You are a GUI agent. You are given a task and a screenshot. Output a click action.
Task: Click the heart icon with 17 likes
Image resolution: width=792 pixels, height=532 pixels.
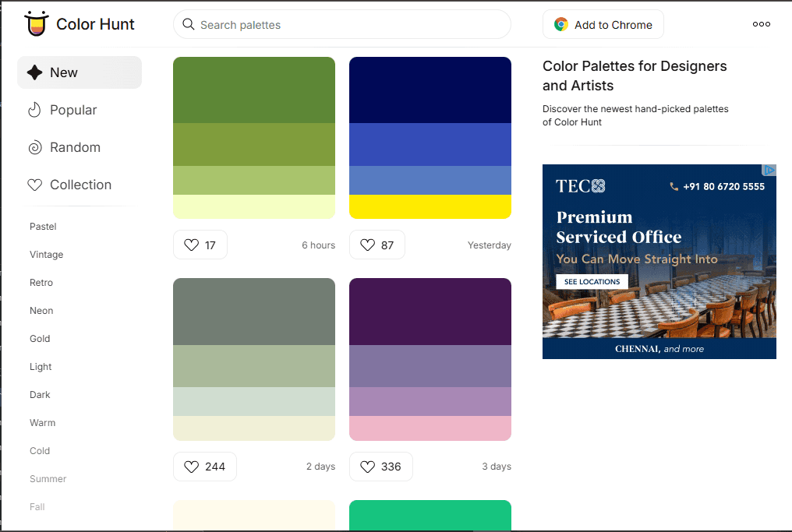tap(192, 245)
